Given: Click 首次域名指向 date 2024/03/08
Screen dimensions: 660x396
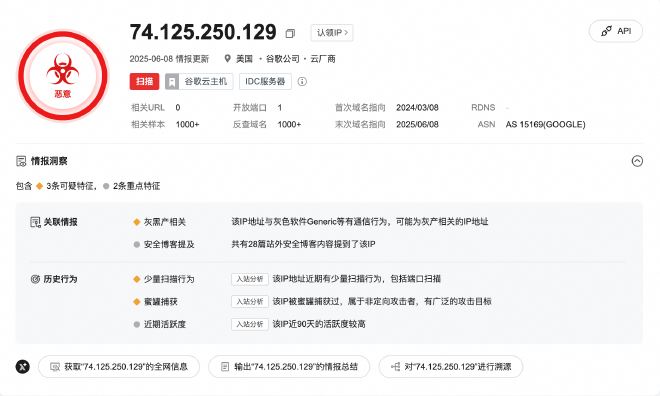Looking at the screenshot, I should (417, 108).
